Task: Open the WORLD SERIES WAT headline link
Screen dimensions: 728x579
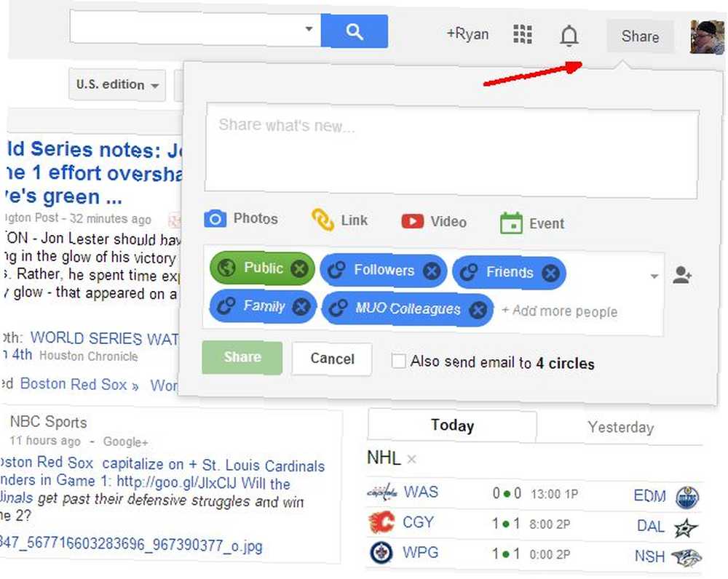Action: point(105,339)
